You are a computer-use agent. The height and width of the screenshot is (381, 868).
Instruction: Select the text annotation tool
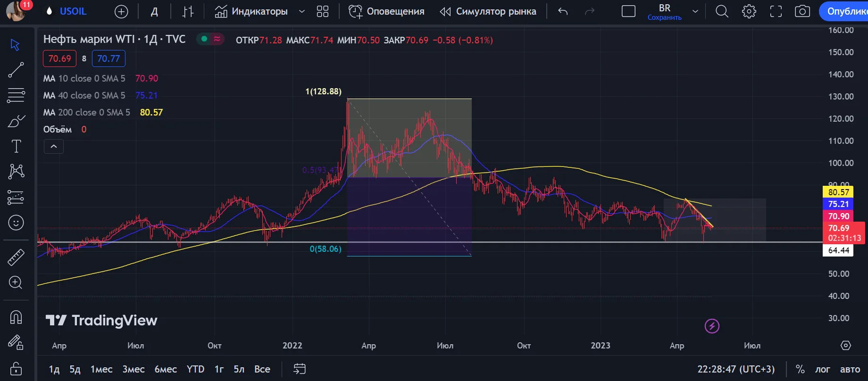pos(16,146)
